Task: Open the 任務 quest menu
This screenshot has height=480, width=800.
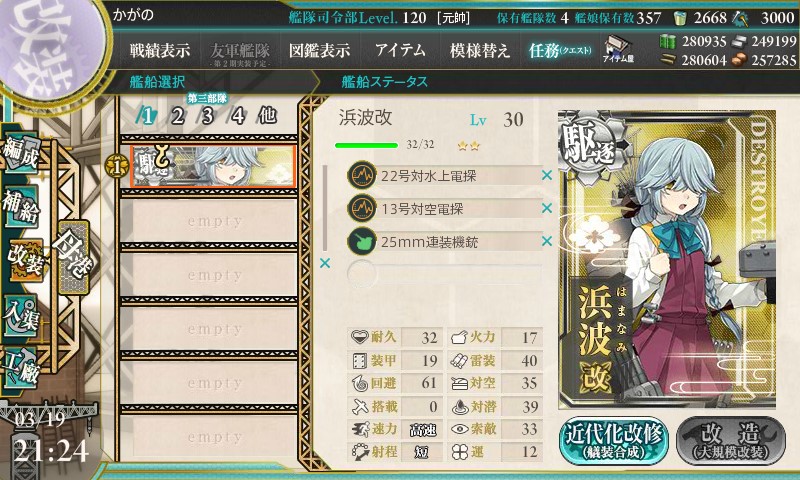Action: point(560,50)
